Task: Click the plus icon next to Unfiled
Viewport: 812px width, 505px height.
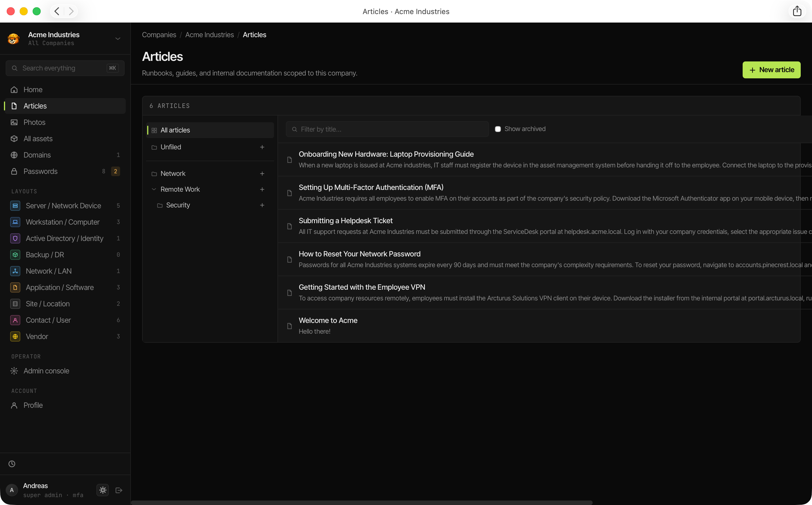Action: click(262, 147)
